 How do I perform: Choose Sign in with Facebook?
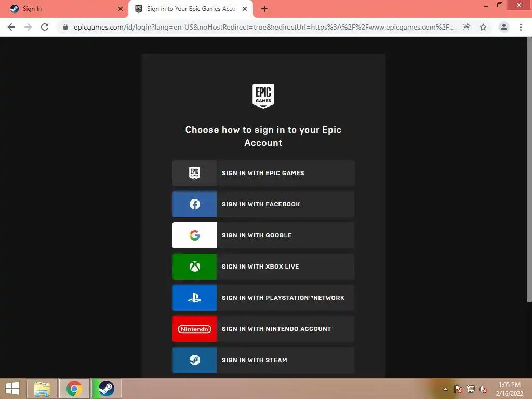tap(263, 204)
